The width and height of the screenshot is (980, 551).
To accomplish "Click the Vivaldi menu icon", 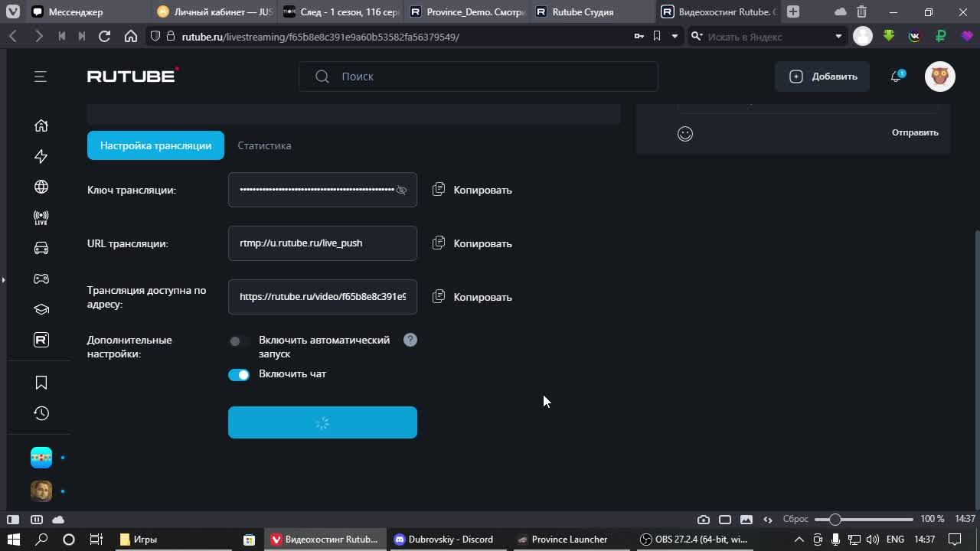I will tap(13, 11).
